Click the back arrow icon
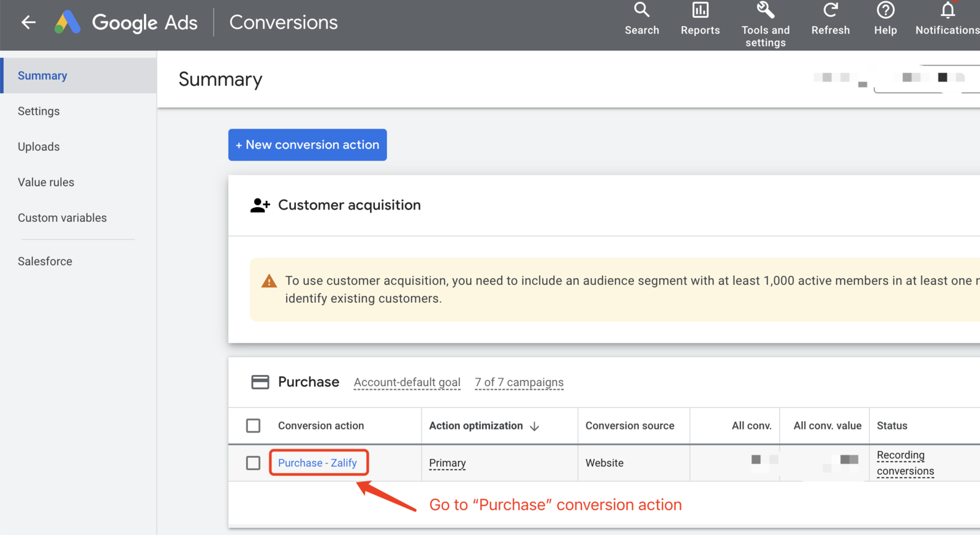The height and width of the screenshot is (535, 980). tap(28, 23)
